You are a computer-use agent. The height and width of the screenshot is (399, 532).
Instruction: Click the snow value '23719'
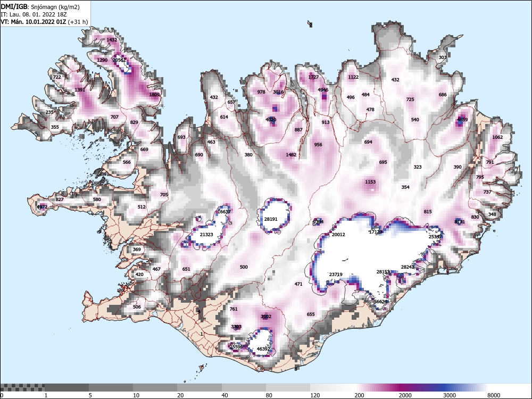(x=336, y=274)
